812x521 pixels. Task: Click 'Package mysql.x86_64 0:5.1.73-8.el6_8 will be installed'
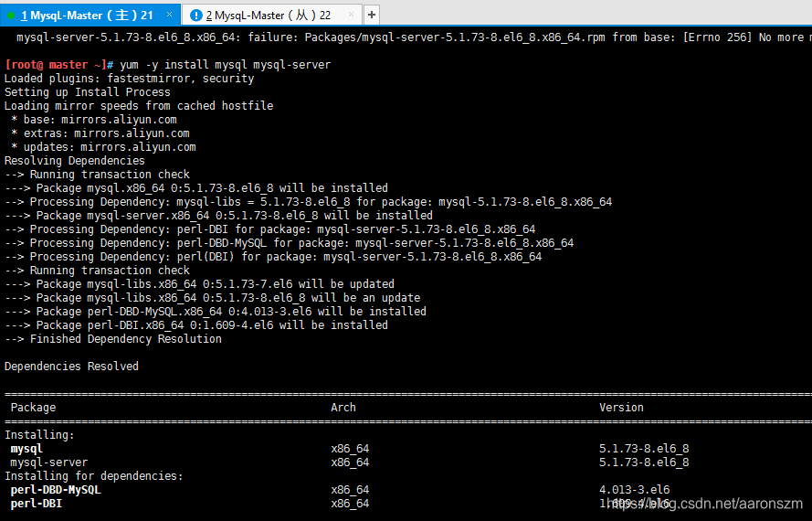[196, 187]
